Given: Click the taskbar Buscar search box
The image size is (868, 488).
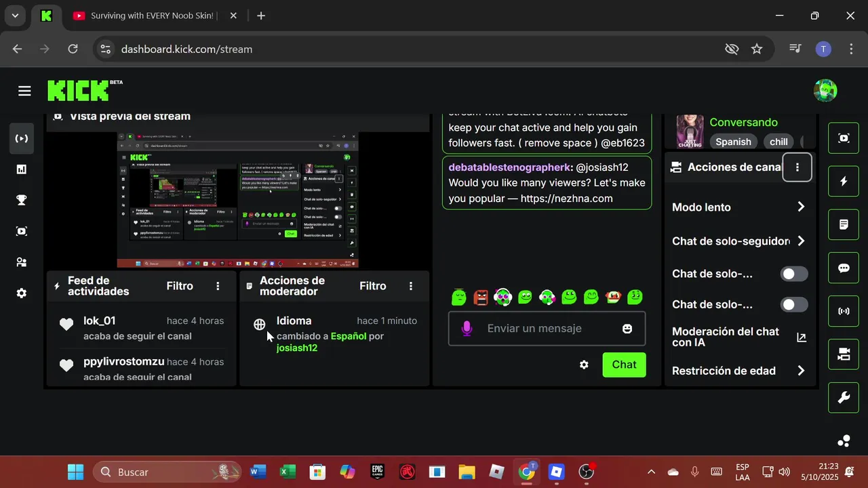Looking at the screenshot, I should [167, 472].
